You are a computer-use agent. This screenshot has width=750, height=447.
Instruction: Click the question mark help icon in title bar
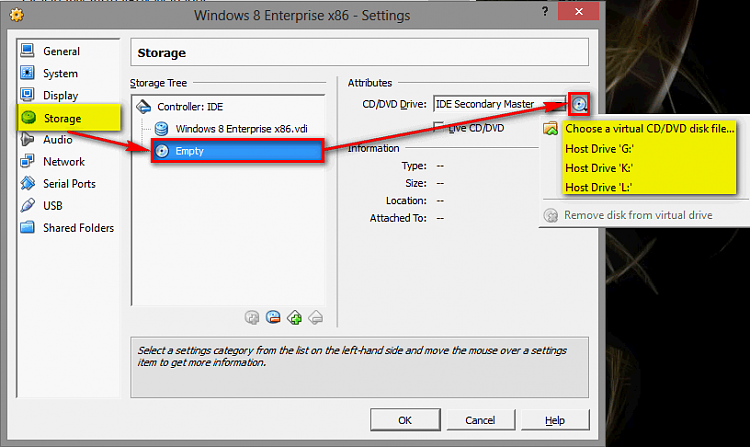click(545, 11)
